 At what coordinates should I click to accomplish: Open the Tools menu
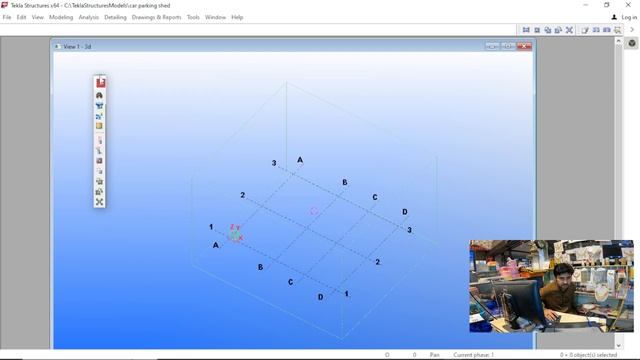(x=193, y=17)
